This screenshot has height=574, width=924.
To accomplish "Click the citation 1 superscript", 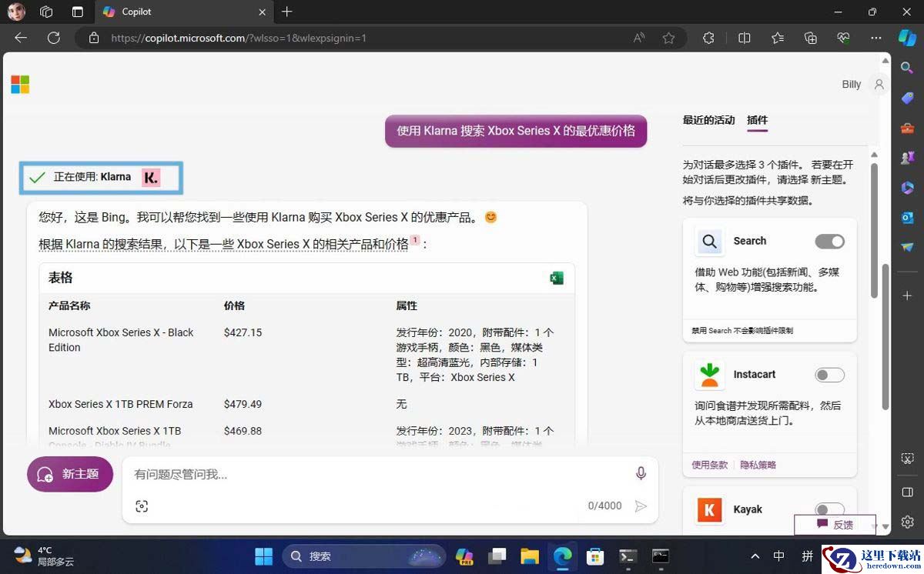I will click(415, 240).
